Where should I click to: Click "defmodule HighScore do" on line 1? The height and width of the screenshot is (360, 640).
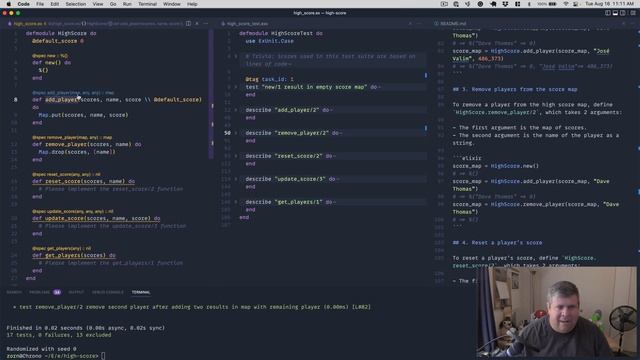pos(61,33)
